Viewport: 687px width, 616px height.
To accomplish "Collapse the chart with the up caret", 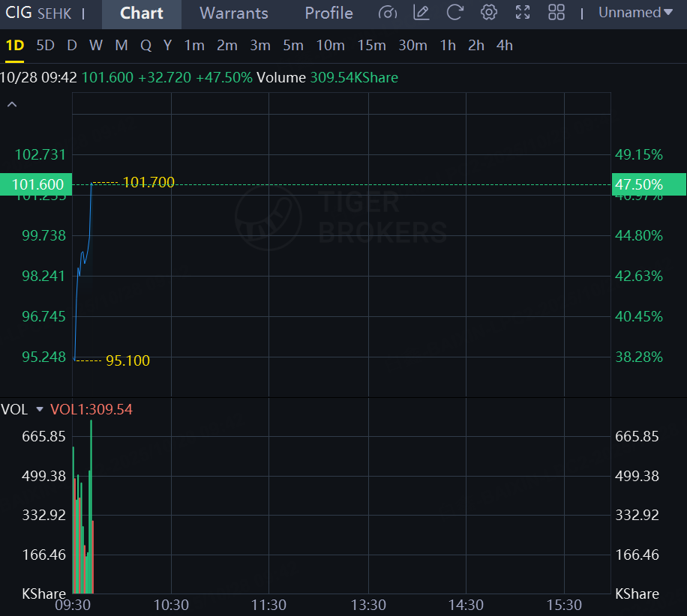I will [12, 104].
